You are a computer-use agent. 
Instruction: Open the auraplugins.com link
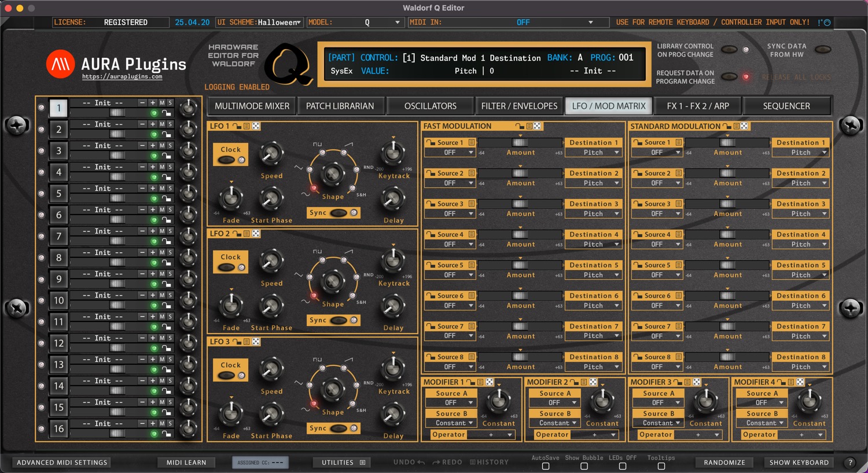click(x=122, y=76)
